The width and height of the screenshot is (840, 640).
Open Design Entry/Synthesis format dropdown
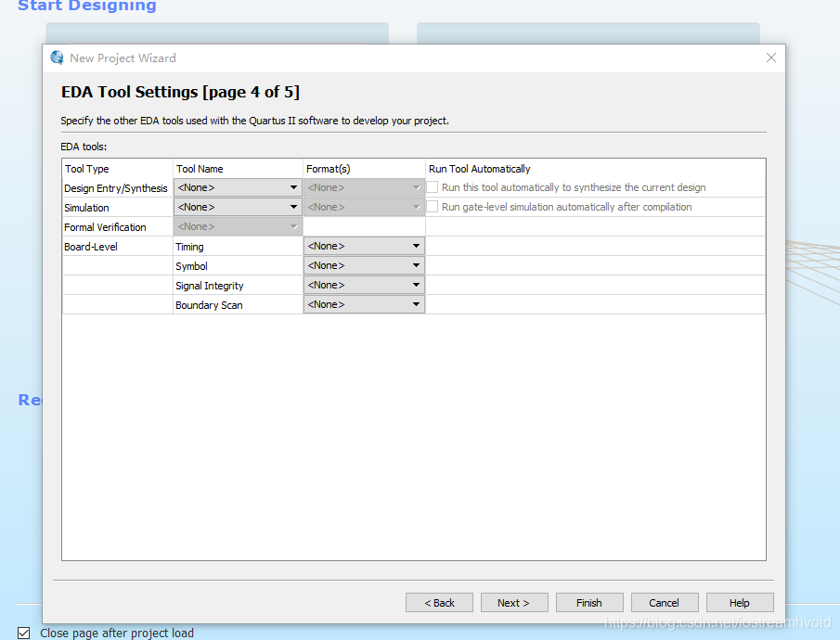pyautogui.click(x=364, y=187)
